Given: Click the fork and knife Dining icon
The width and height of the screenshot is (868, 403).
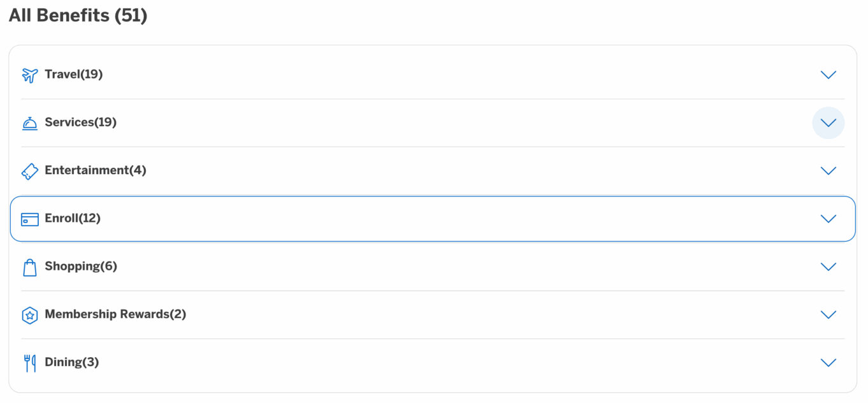Looking at the screenshot, I should tap(30, 363).
